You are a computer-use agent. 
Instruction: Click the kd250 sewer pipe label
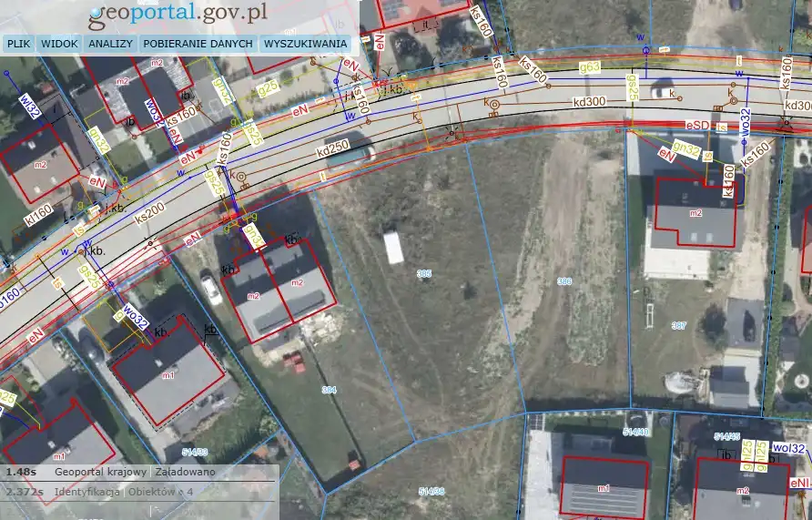point(333,148)
